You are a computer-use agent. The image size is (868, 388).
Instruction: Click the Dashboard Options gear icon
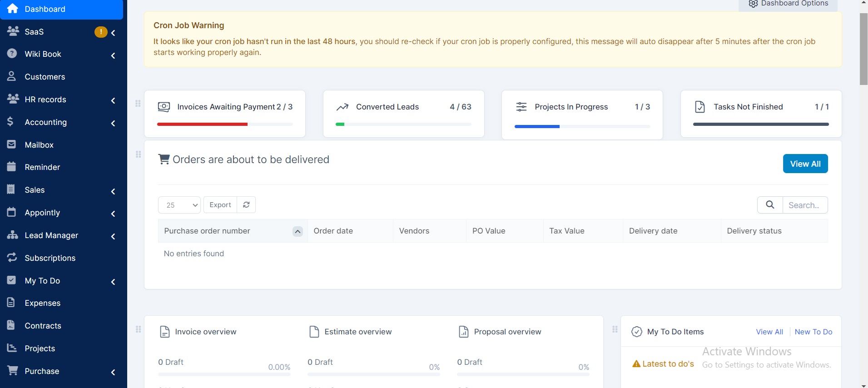pyautogui.click(x=753, y=4)
